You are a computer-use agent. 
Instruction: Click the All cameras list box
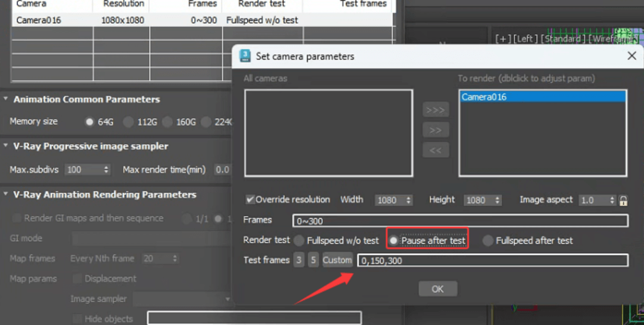(x=329, y=133)
